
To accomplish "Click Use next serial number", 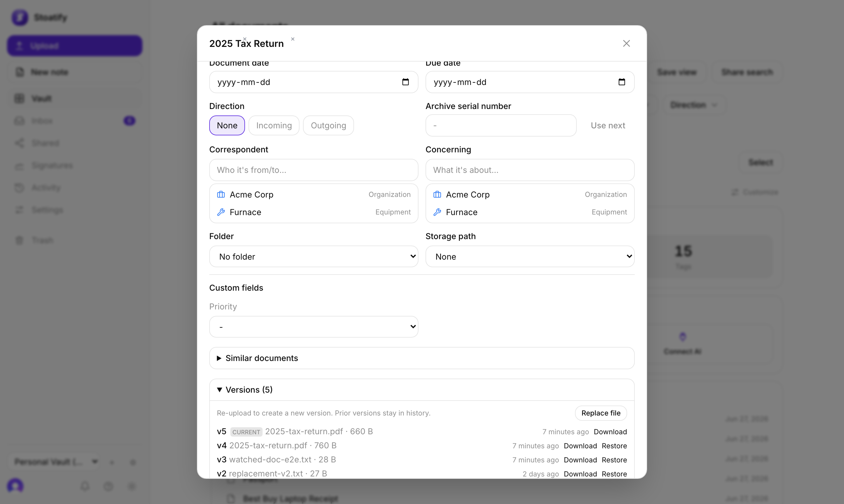I will [x=608, y=125].
